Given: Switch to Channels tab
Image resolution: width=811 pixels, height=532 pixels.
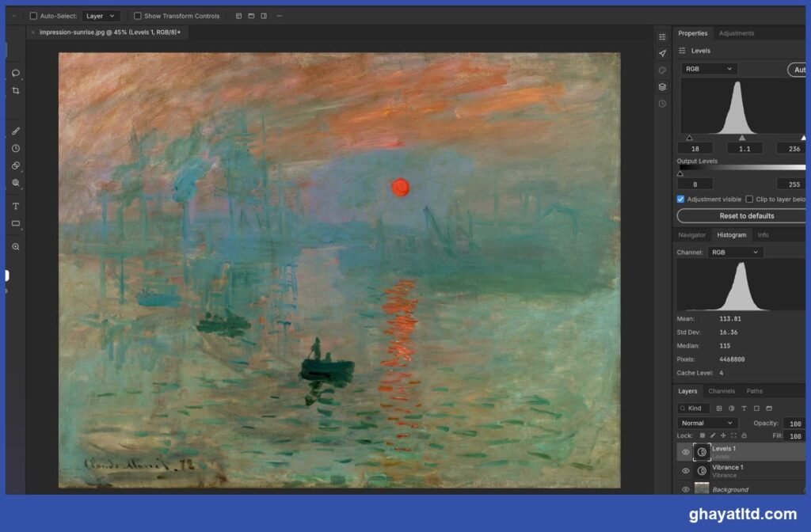Looking at the screenshot, I should (722, 391).
